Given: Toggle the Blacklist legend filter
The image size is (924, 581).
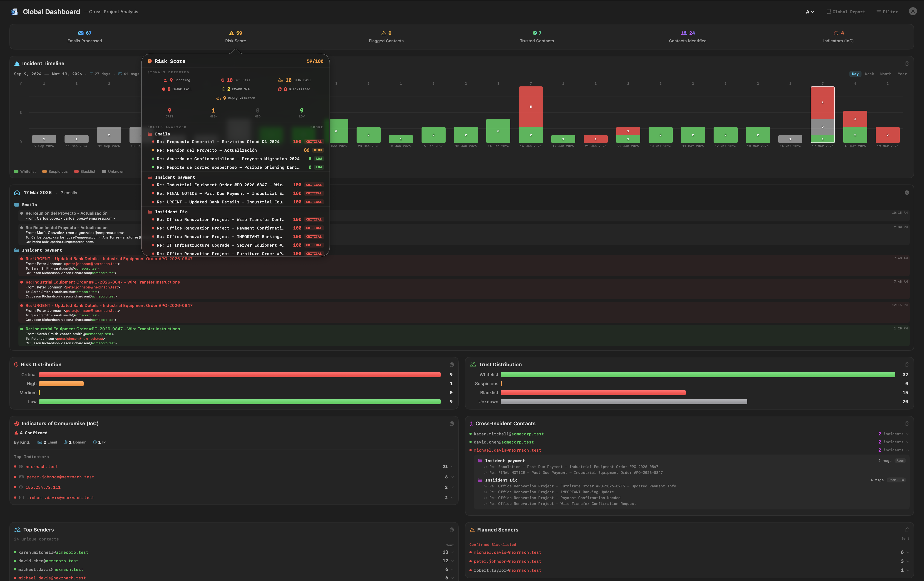Looking at the screenshot, I should tap(84, 172).
